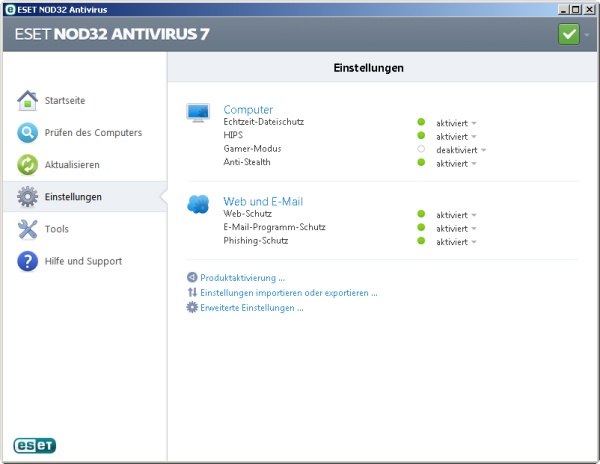Click the Produktaktivierung arrow icon
The image size is (600, 464).
click(192, 277)
